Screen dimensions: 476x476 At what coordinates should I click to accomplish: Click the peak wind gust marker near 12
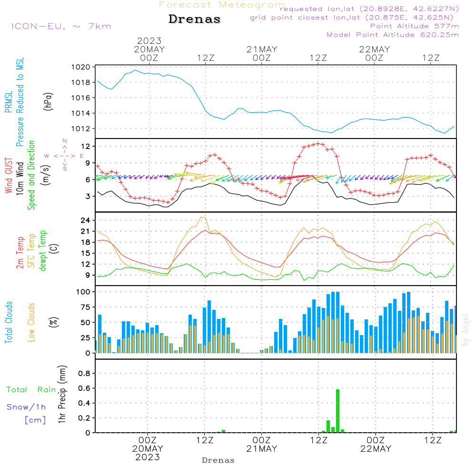(x=318, y=144)
